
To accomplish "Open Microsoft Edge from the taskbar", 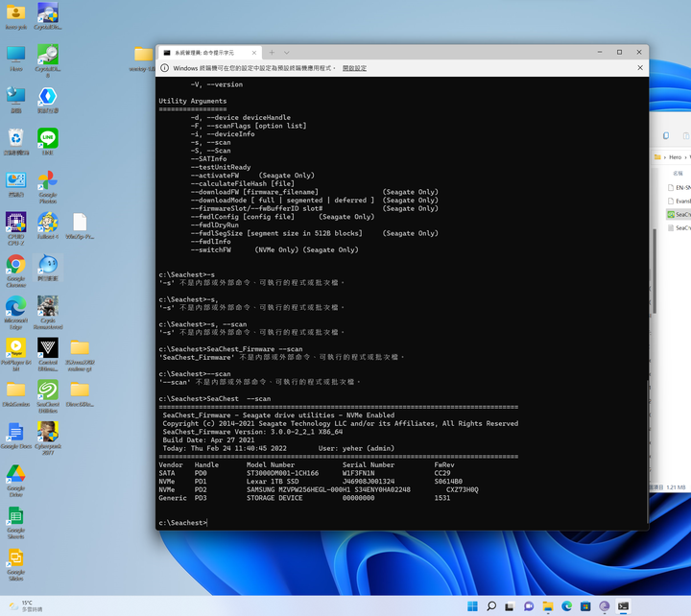I will point(567,606).
